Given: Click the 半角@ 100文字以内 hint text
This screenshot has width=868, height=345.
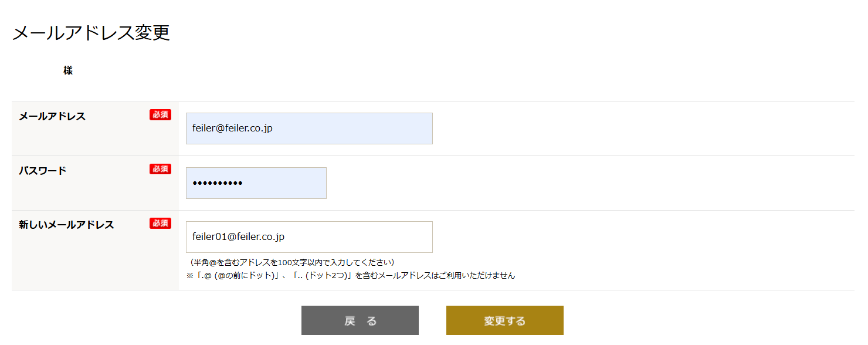Looking at the screenshot, I should tap(291, 262).
